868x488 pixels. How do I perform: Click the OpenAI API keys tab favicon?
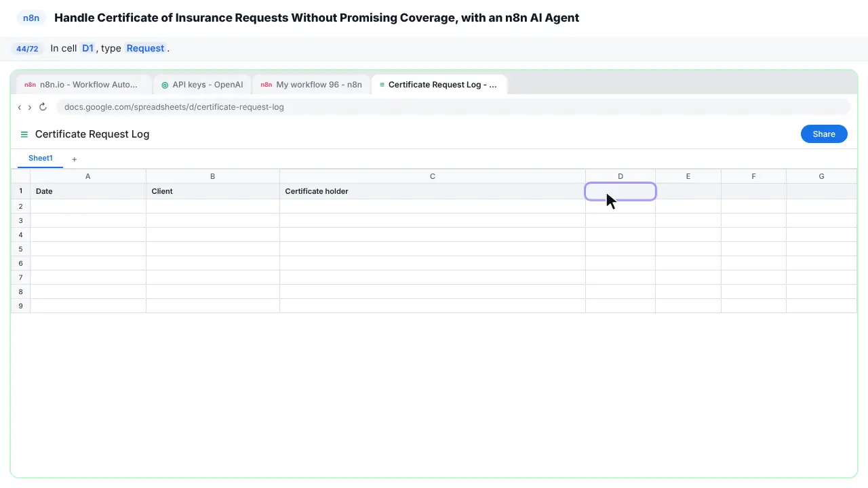pos(165,85)
